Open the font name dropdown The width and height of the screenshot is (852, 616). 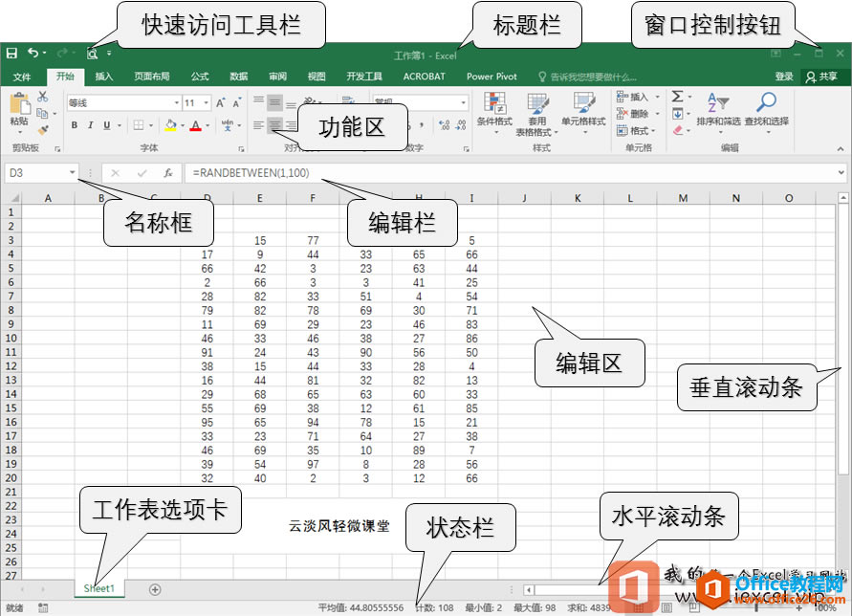click(x=176, y=101)
